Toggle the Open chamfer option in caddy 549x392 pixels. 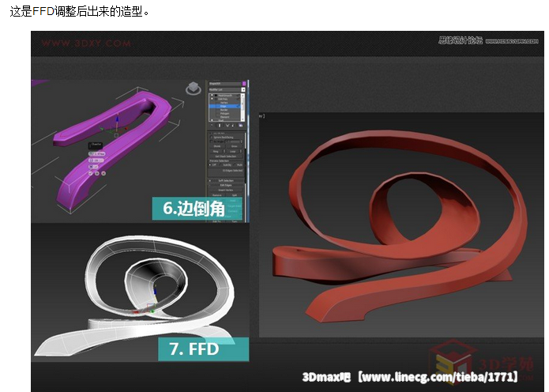[x=93, y=167]
